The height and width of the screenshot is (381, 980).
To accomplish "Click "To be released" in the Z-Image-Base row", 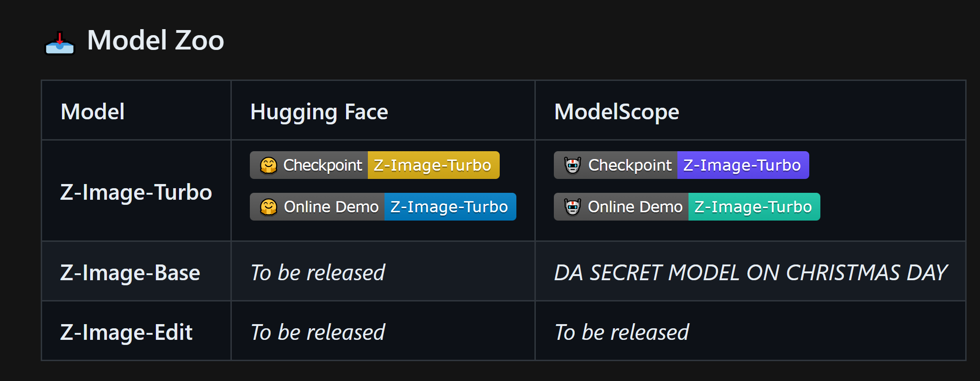I will [x=318, y=273].
